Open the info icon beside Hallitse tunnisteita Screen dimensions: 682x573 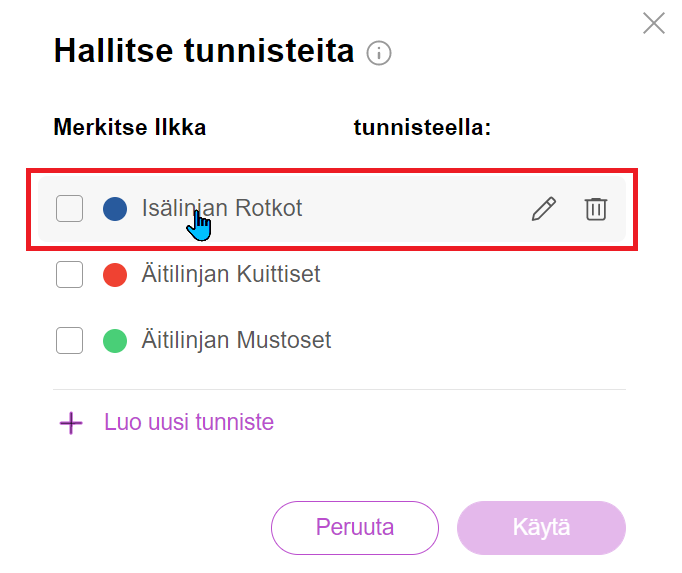click(378, 54)
